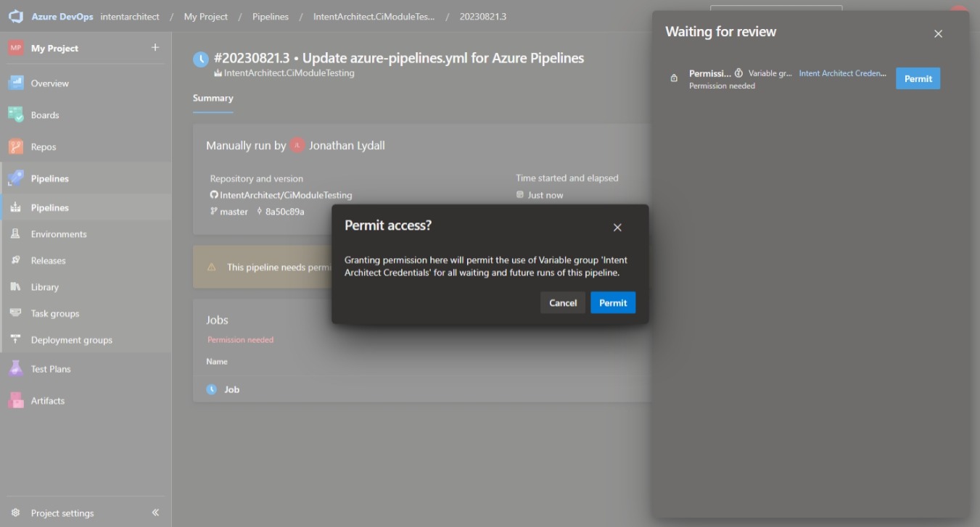Click the Project settings gear icon

click(x=15, y=513)
